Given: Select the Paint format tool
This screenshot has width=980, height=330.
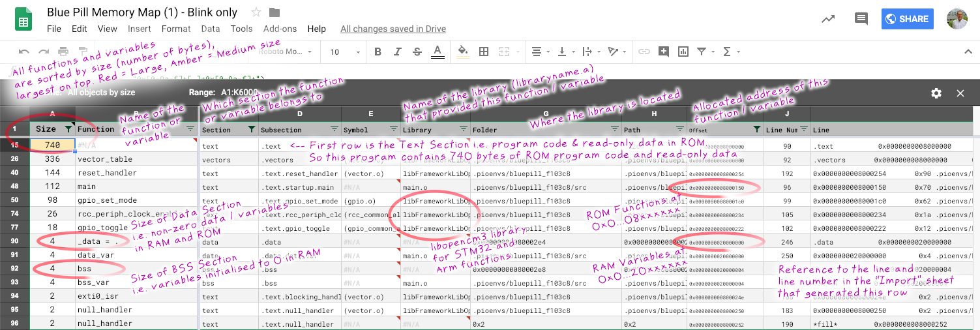Looking at the screenshot, I should (x=83, y=52).
